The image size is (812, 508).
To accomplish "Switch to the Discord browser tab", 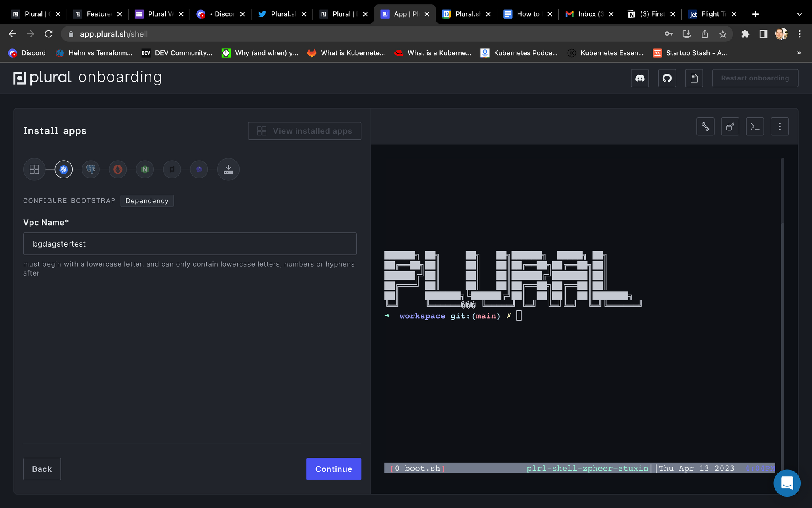I will (220, 14).
